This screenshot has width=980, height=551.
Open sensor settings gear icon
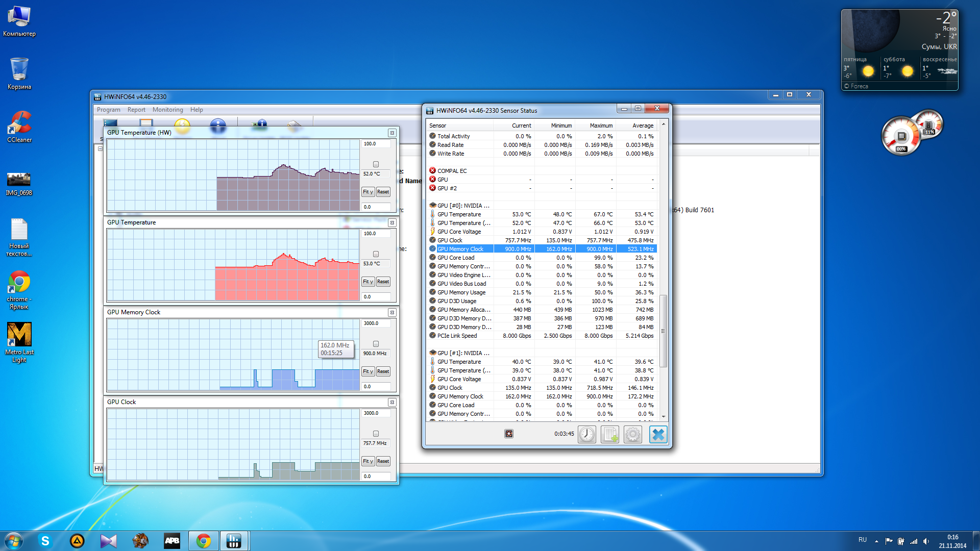tap(633, 434)
